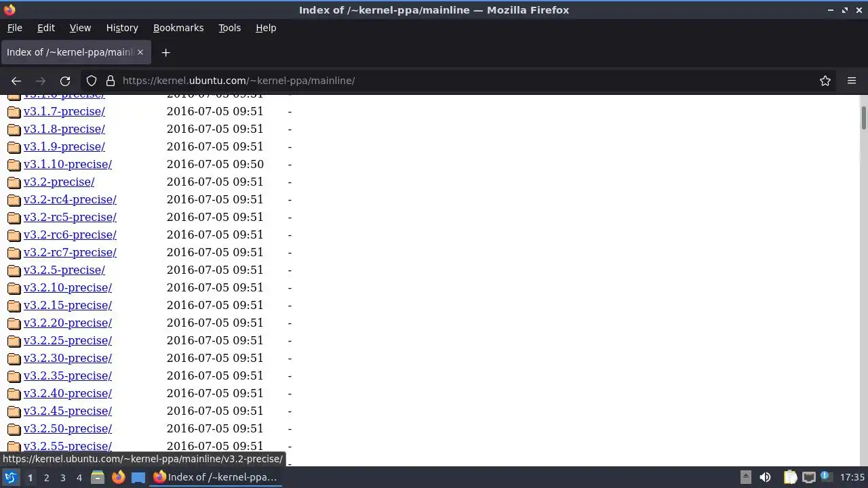Click the folder icon beside v3.1.8-precise
This screenshot has width=868, height=488.
pyautogui.click(x=14, y=129)
